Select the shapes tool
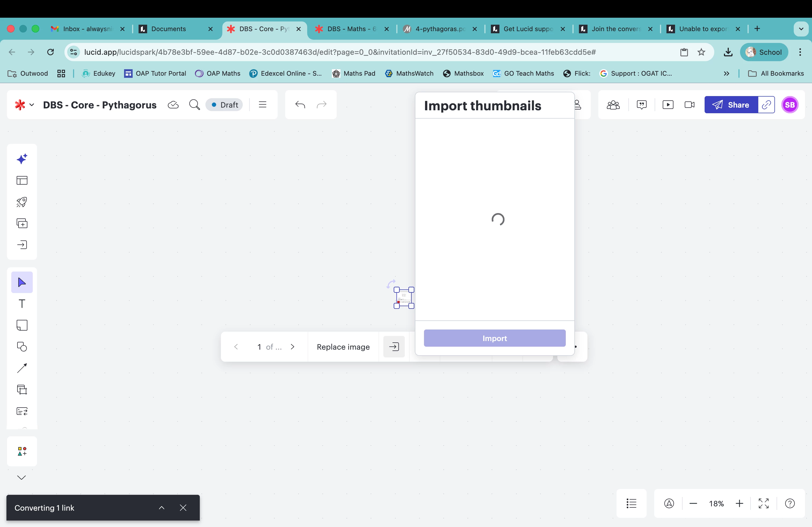Viewport: 812px width, 527px height. pos(22,347)
